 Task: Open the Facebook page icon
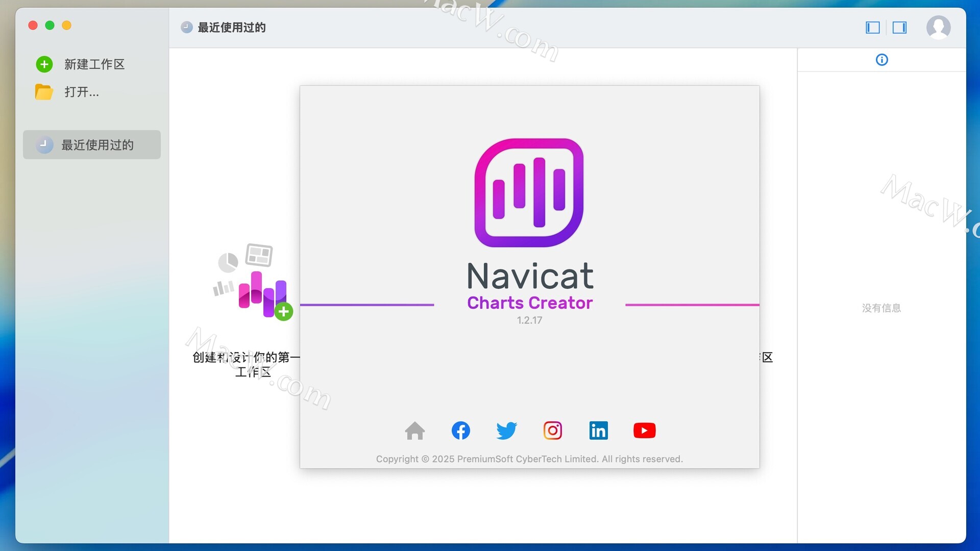coord(460,431)
